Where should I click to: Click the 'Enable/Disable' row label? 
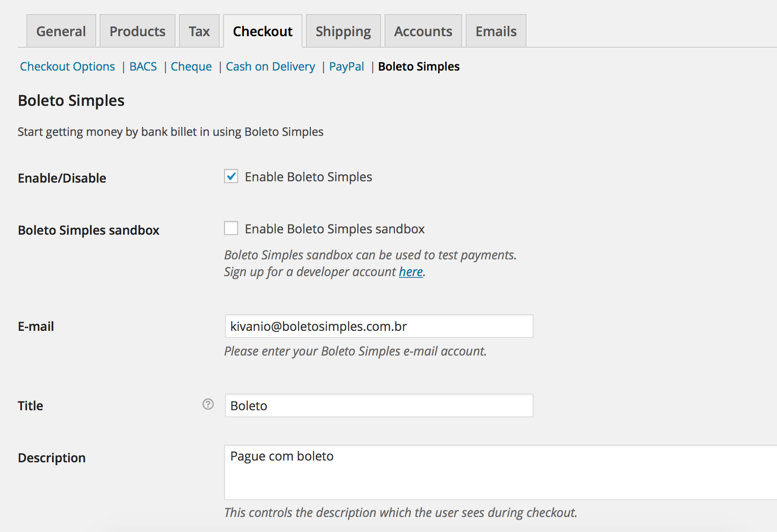[62, 178]
